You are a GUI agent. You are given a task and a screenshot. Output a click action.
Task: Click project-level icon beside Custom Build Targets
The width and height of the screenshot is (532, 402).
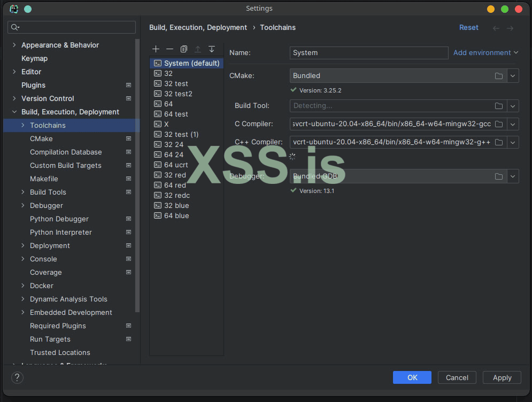[129, 165]
